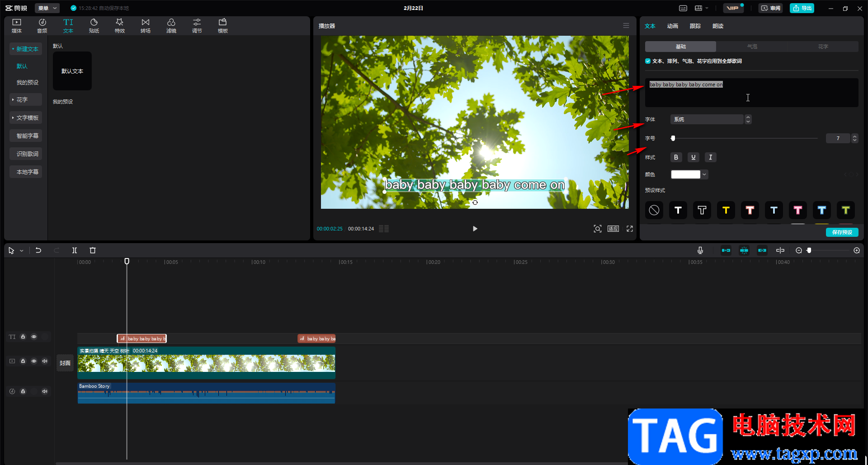Open the 模板 templates panel
Image resolution: width=868 pixels, height=465 pixels.
pos(223,26)
